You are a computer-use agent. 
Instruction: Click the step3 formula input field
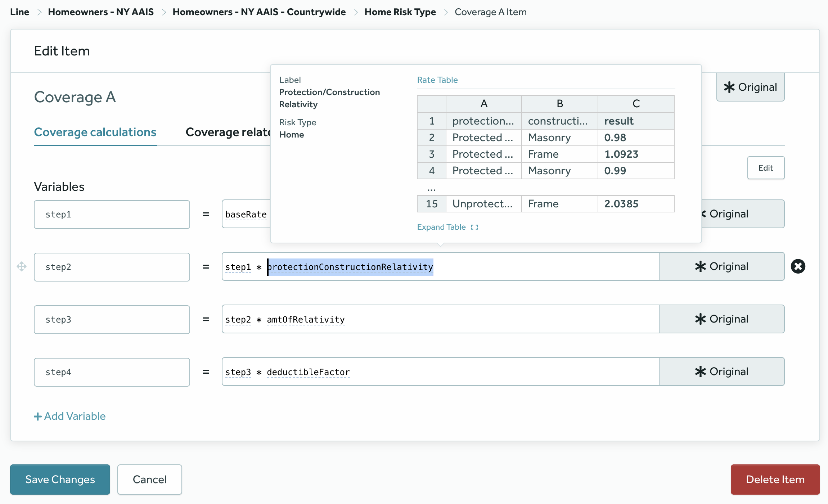click(x=440, y=319)
